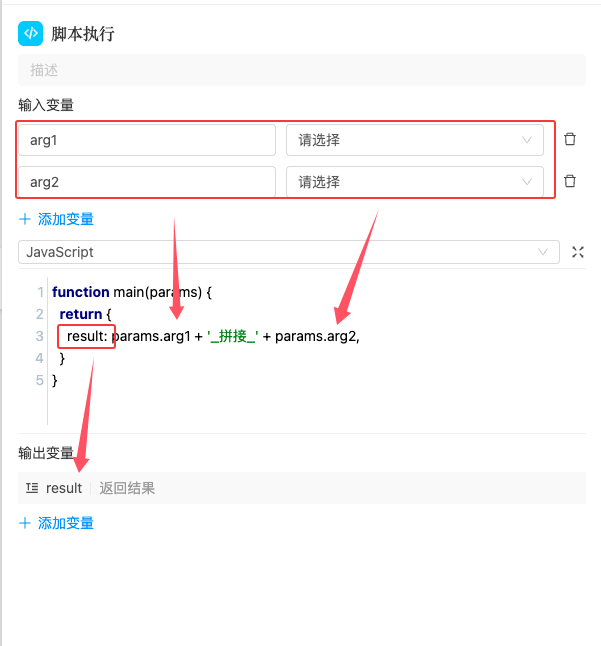Click the 输出变量 section label

(x=46, y=453)
